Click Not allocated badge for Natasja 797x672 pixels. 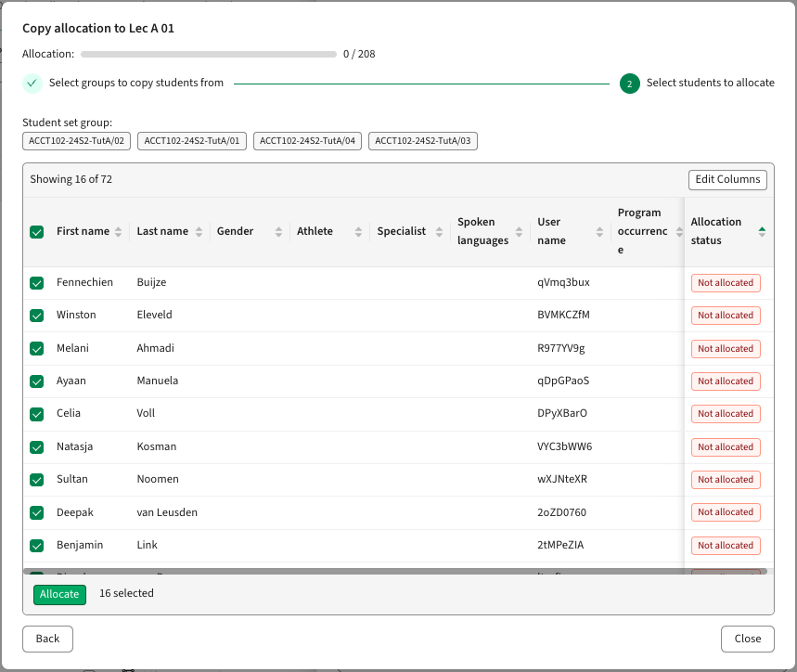pyautogui.click(x=726, y=447)
